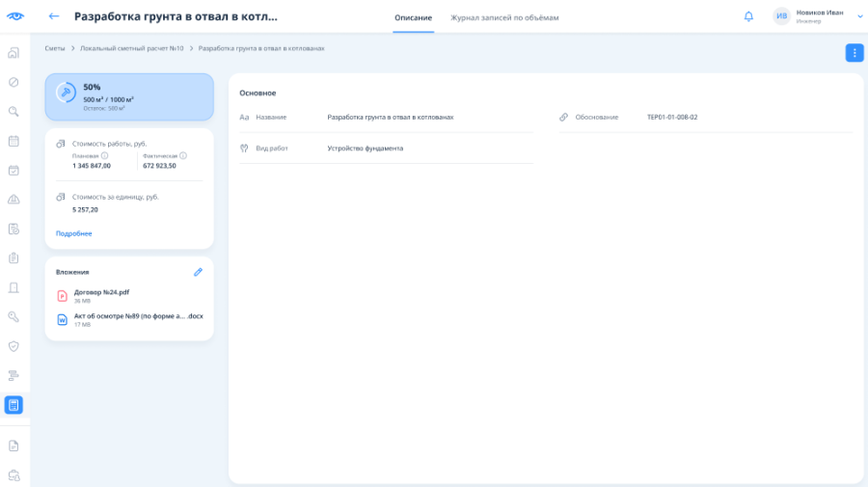Click the Вложения heading
The height and width of the screenshot is (487, 868).
[x=72, y=272]
